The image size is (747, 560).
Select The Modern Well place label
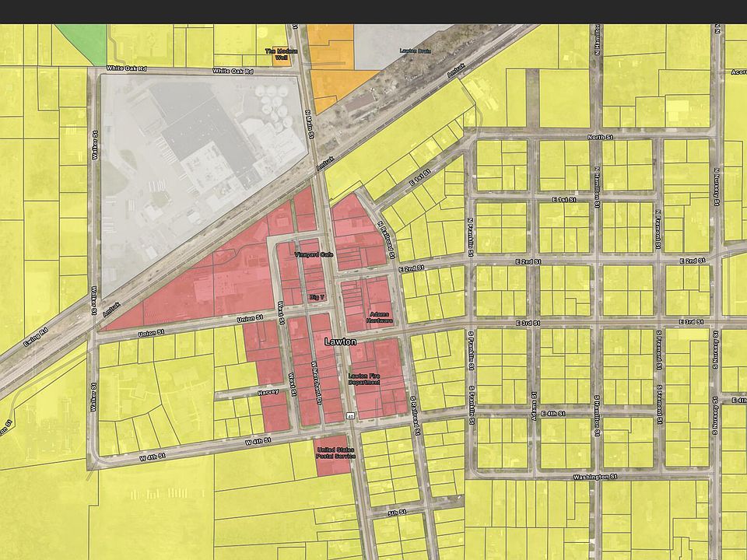[281, 54]
